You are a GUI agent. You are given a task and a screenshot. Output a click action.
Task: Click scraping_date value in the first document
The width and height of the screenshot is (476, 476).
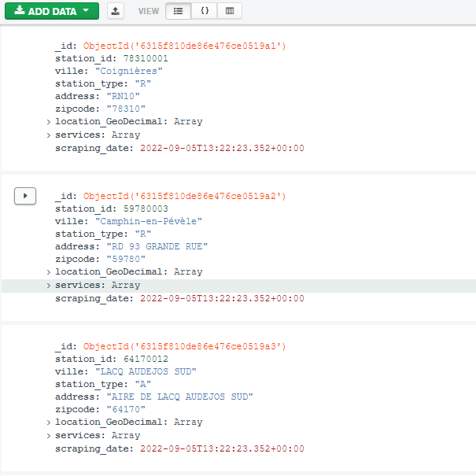click(x=221, y=148)
